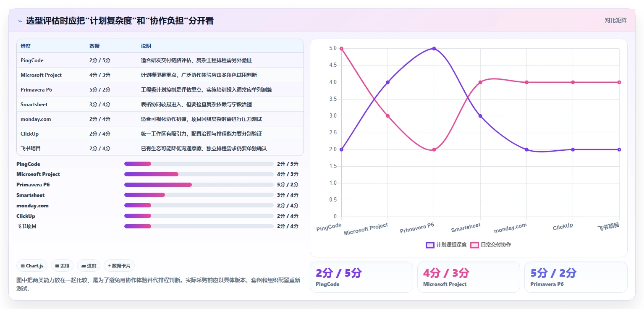The image size is (644, 309).
Task: Click the pink data point at Smartsheet
Action: (480, 82)
